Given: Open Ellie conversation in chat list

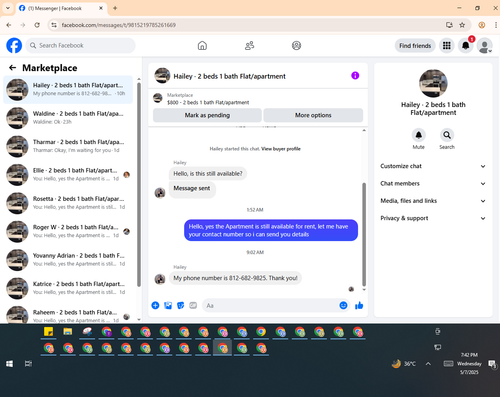Looking at the screenshot, I should pyautogui.click(x=68, y=174).
